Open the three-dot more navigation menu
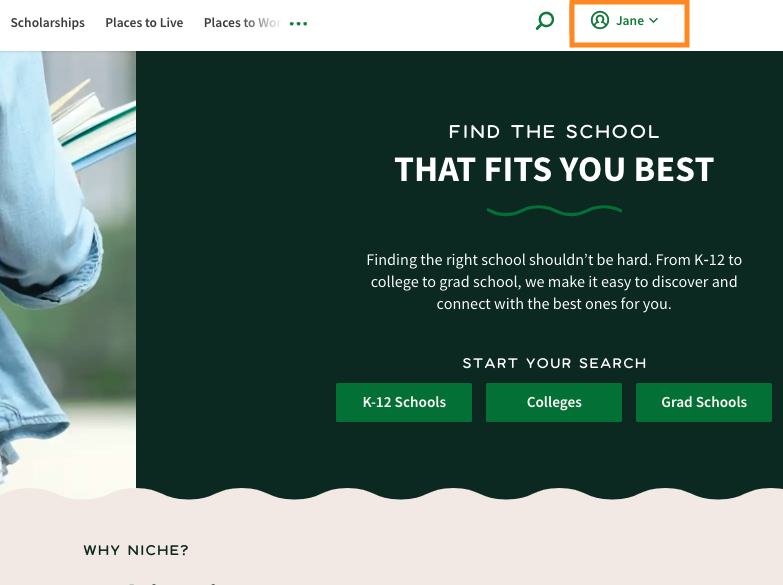 pos(298,23)
